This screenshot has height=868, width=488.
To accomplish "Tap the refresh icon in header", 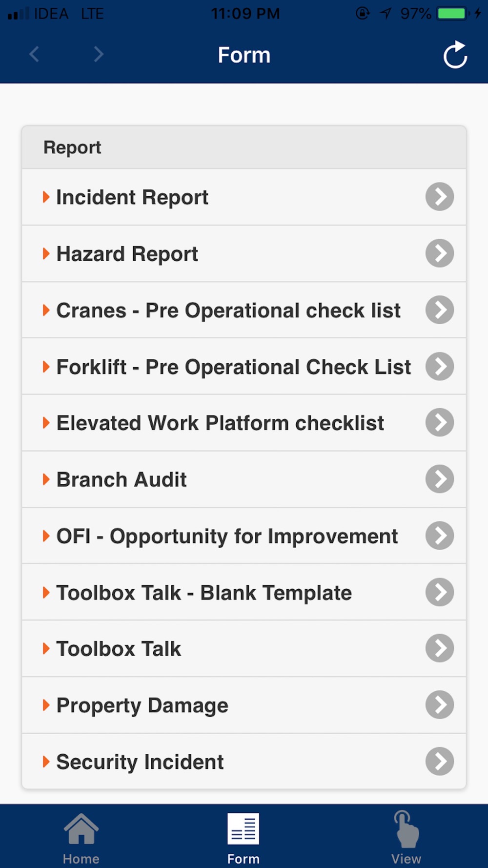I will 455,55.
